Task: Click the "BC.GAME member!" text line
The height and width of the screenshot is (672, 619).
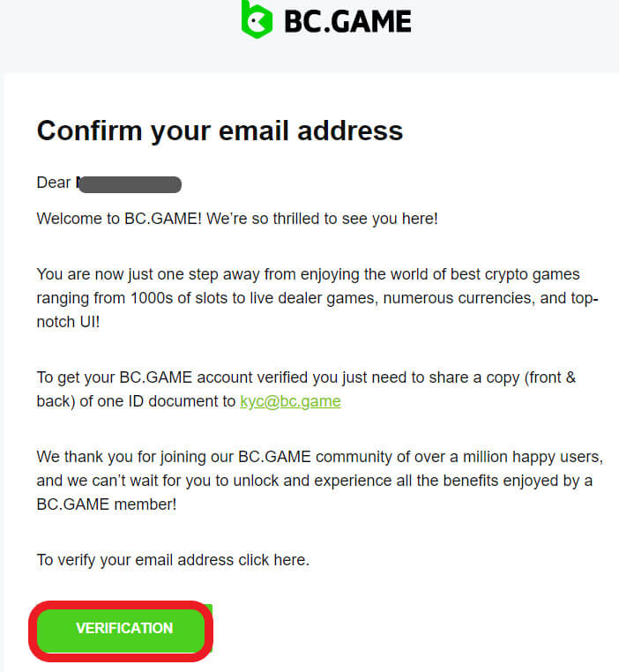Action: pos(107,504)
